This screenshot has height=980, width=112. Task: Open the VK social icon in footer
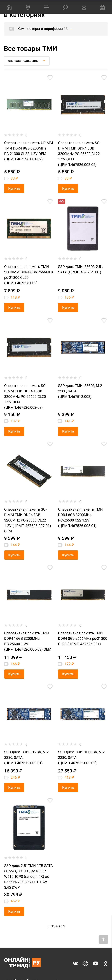[x=75, y=963]
